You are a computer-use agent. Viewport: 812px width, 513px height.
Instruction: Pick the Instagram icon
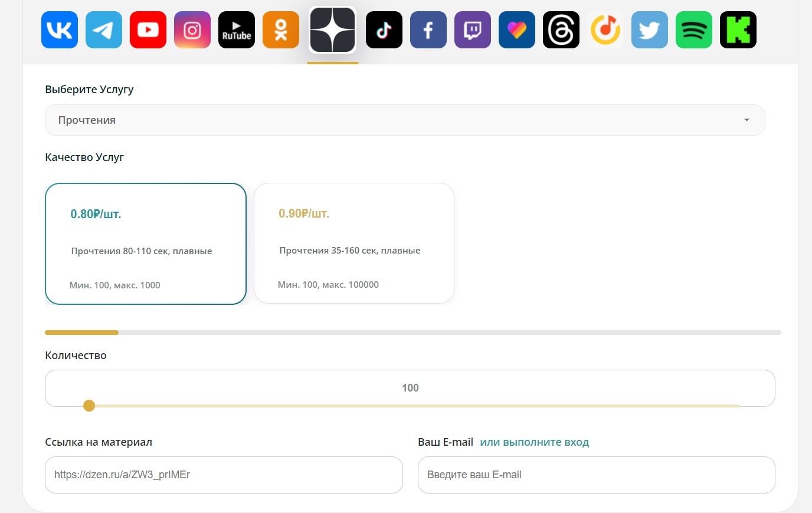tap(192, 29)
